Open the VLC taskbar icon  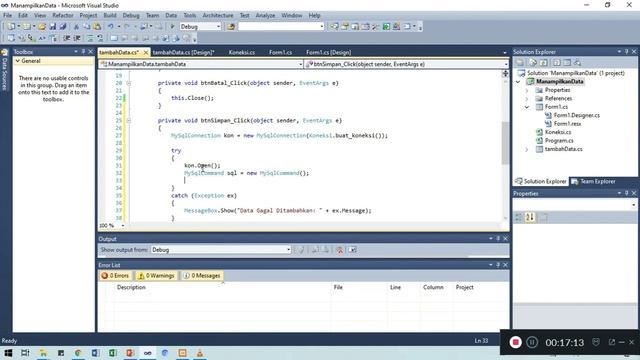(x=200, y=353)
